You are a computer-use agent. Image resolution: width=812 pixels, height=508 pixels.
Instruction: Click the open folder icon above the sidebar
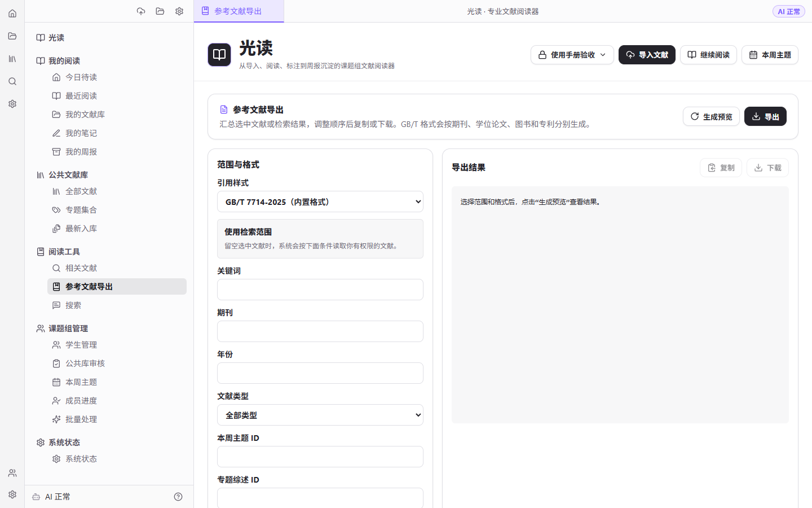[160, 11]
